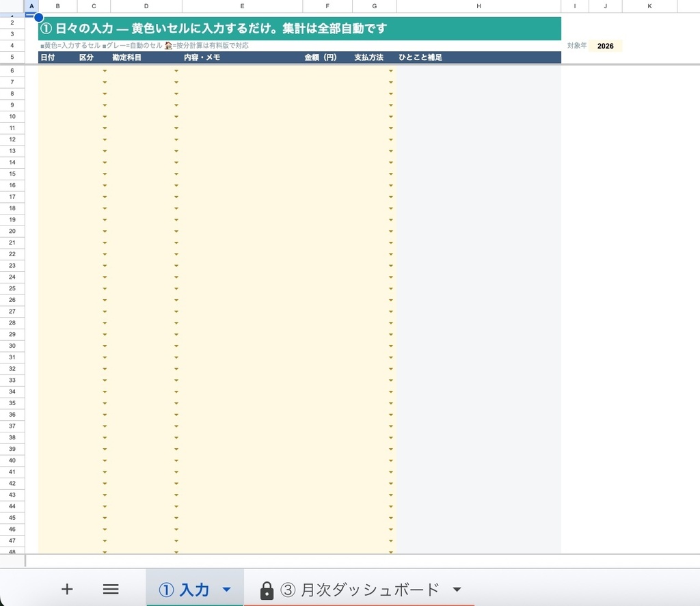Select row 20 header number
Viewport: 700px width, 606px height.
coord(12,231)
